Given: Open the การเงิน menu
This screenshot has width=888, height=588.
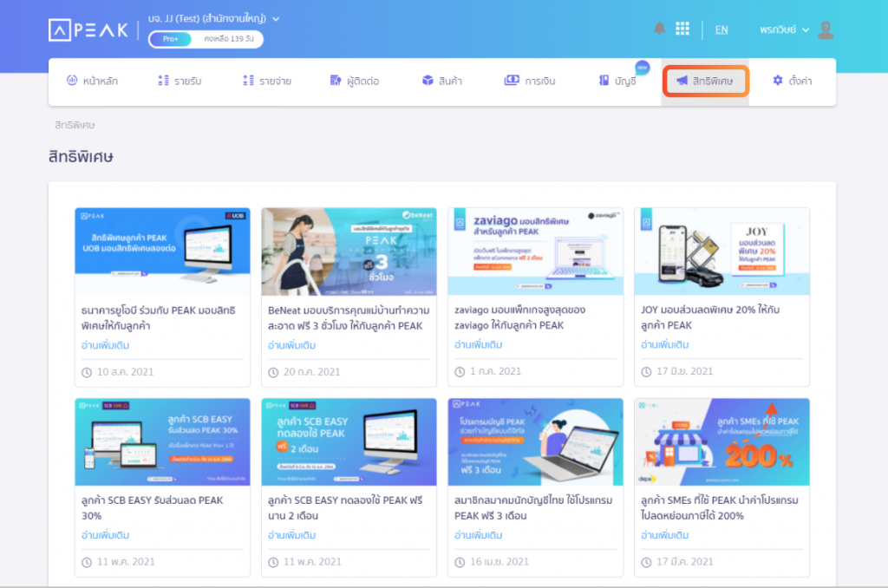Looking at the screenshot, I should (530, 81).
